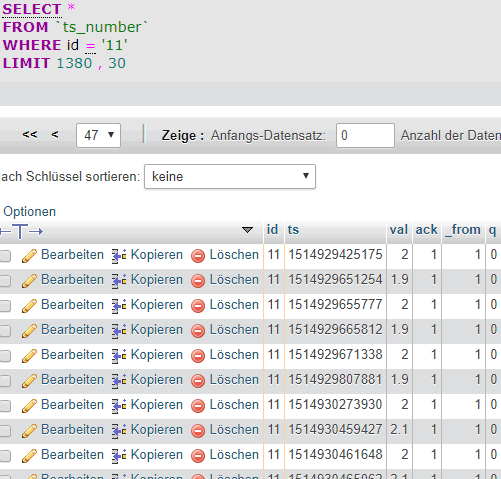
Task: Sort table by ack column
Action: [426, 229]
